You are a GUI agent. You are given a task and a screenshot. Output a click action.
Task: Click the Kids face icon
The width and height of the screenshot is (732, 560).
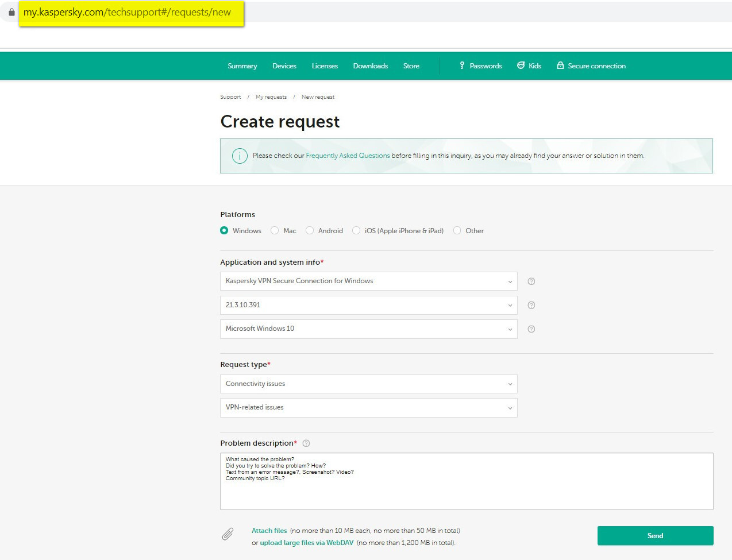521,65
